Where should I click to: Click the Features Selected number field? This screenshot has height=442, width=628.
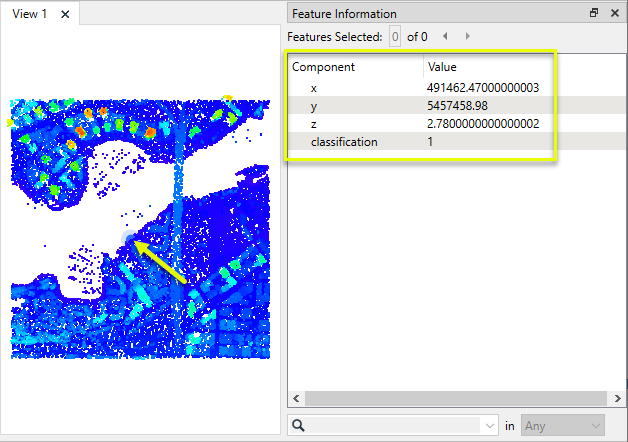(x=395, y=36)
